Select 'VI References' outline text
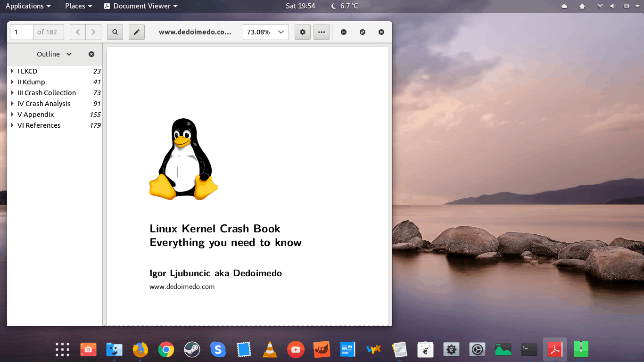Screen dimensions: 644x362 pyautogui.click(x=39, y=125)
